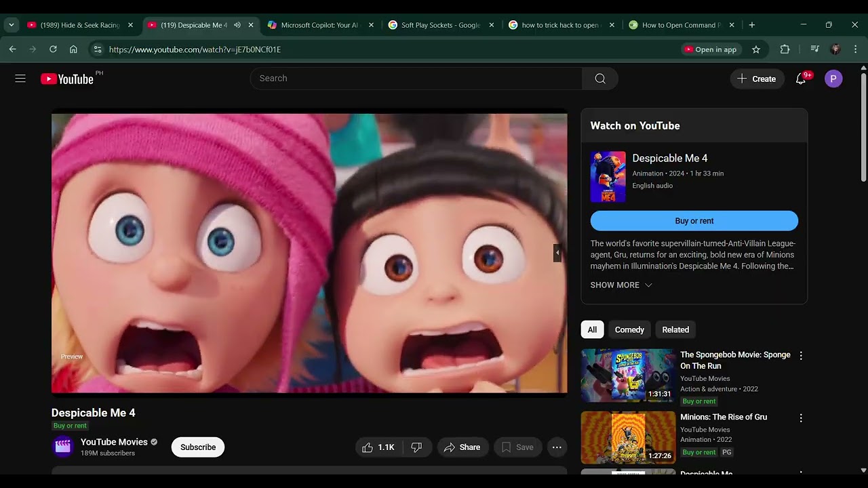Open Minions: The Rise of Gru title

[x=724, y=417]
